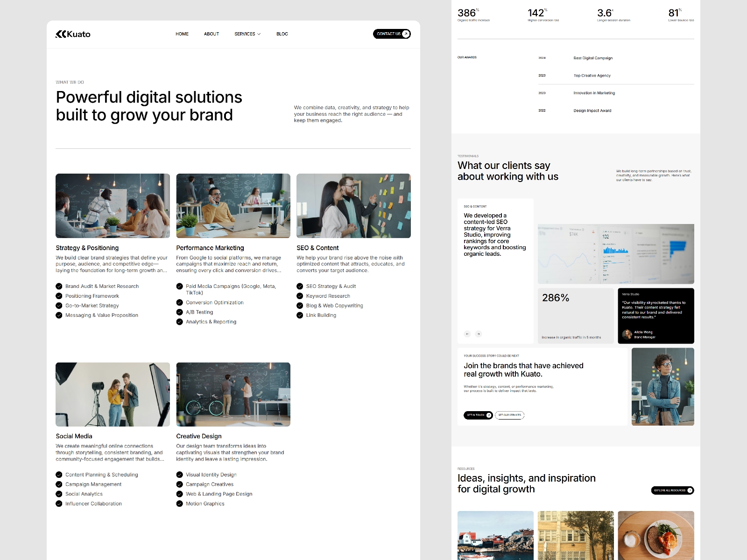Click the checkmark next to Conversion Optimization

click(179, 302)
